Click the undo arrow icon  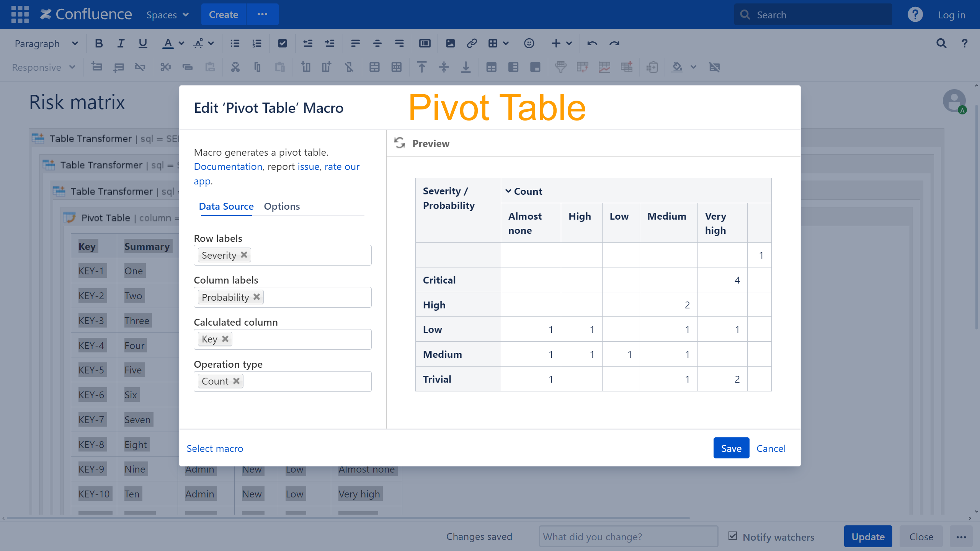(x=592, y=44)
